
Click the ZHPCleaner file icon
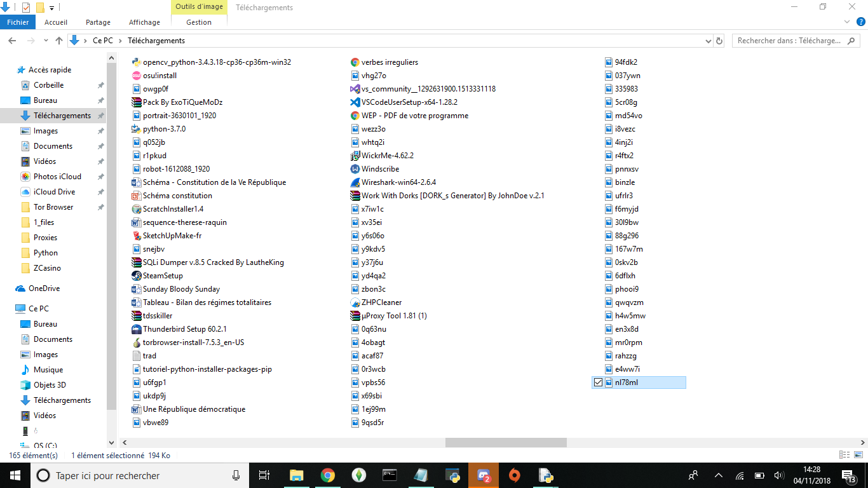click(355, 302)
